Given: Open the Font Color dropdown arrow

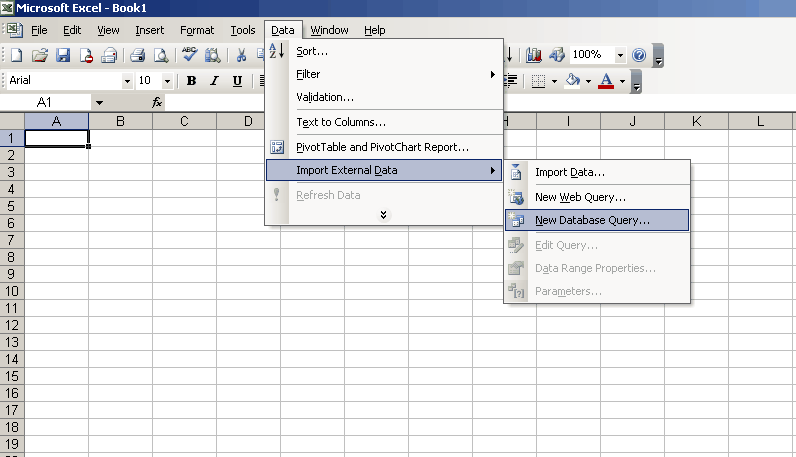Looking at the screenshot, I should point(622,81).
